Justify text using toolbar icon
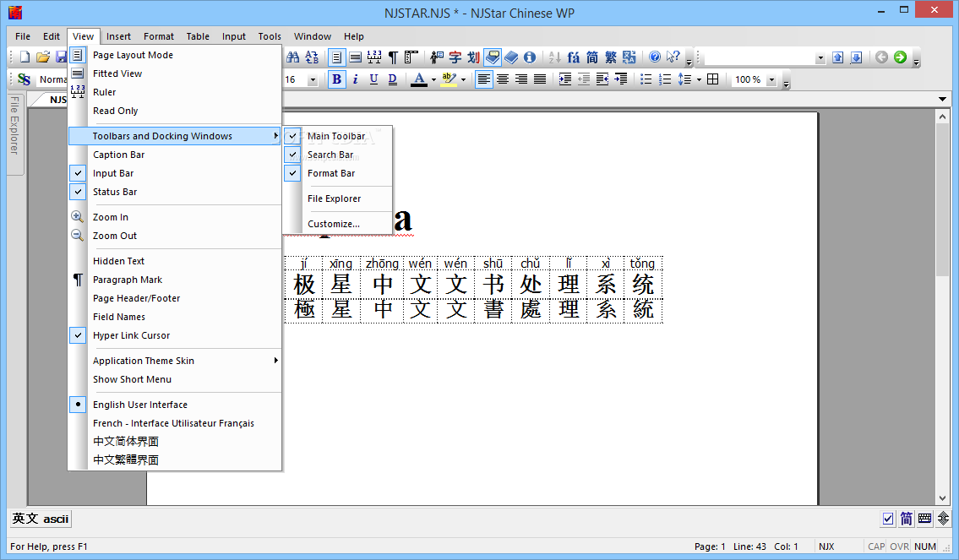 click(539, 79)
